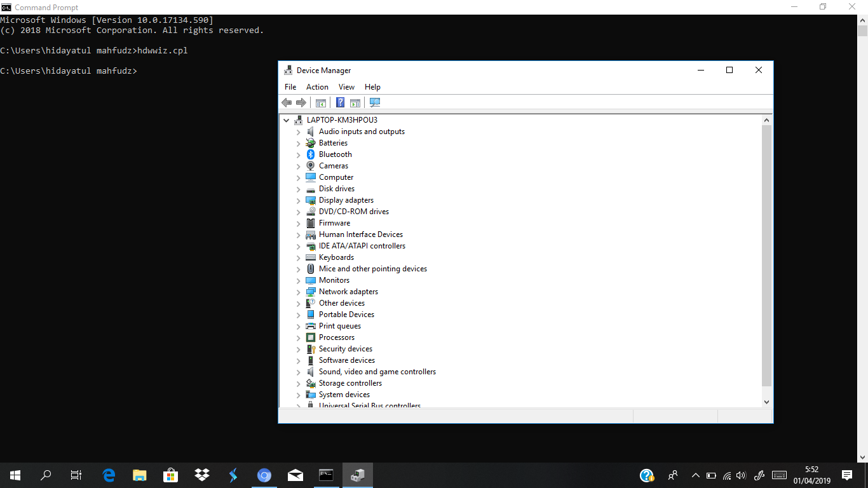Open the Action menu
Screen dimensions: 868x488
(317, 87)
